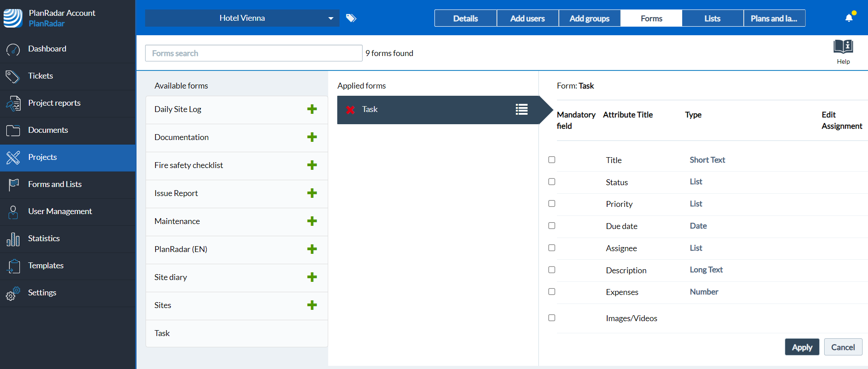Click the Fire safety checklist form name

[189, 165]
